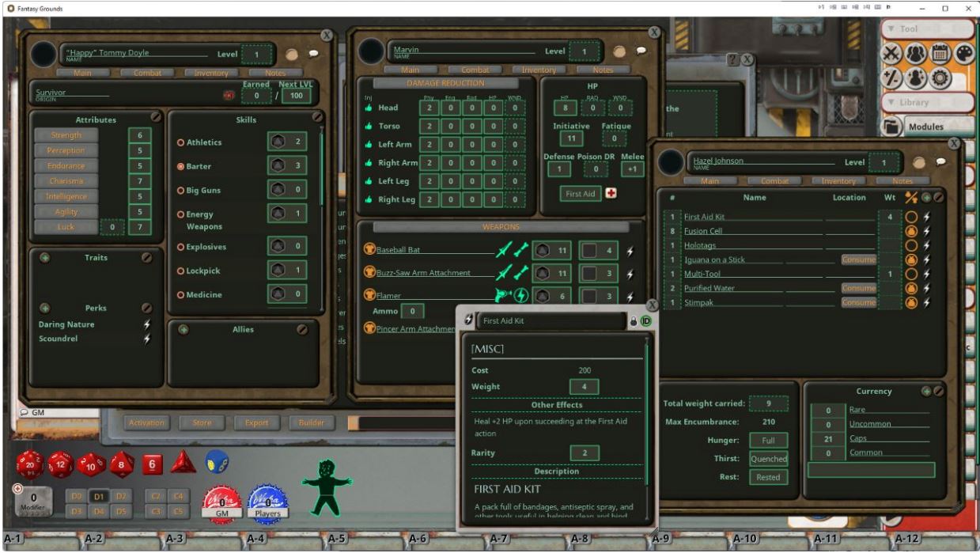
Task: Toggle the lock icon on the First Aid Kit window
Action: (x=635, y=321)
